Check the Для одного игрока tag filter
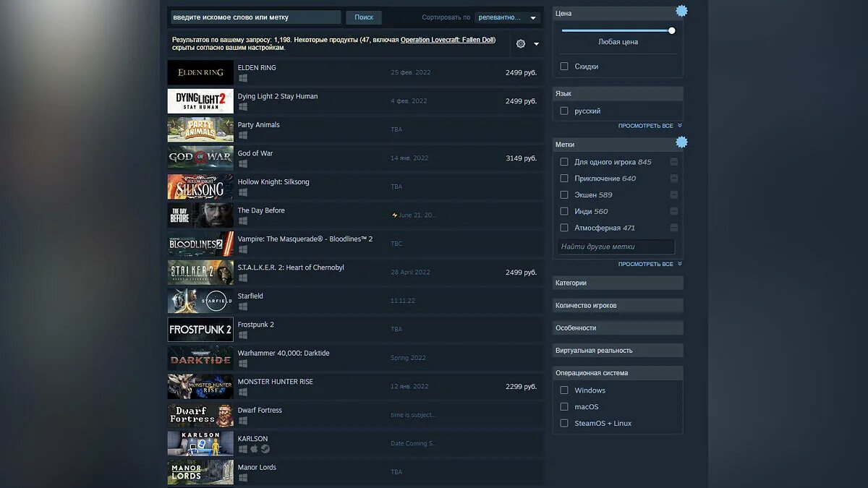Viewport: 868px width, 488px height. point(564,162)
